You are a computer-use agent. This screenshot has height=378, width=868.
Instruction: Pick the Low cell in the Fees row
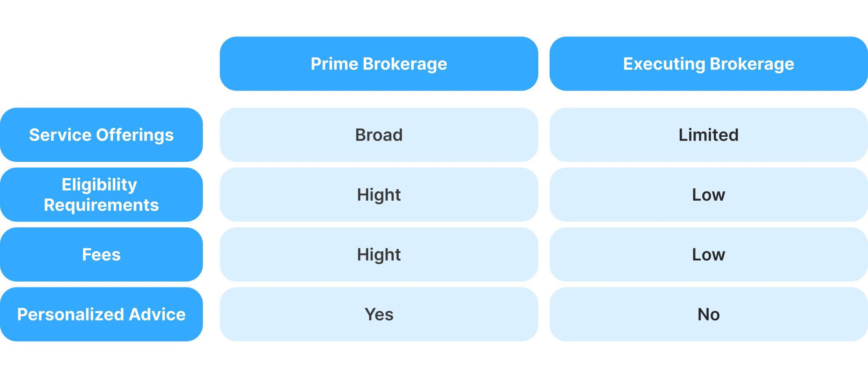pyautogui.click(x=709, y=254)
